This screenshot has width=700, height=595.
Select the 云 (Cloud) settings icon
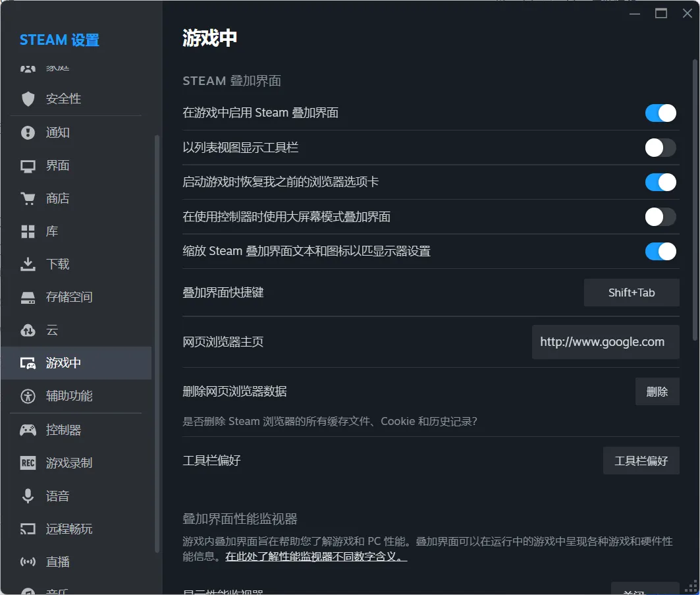click(27, 330)
